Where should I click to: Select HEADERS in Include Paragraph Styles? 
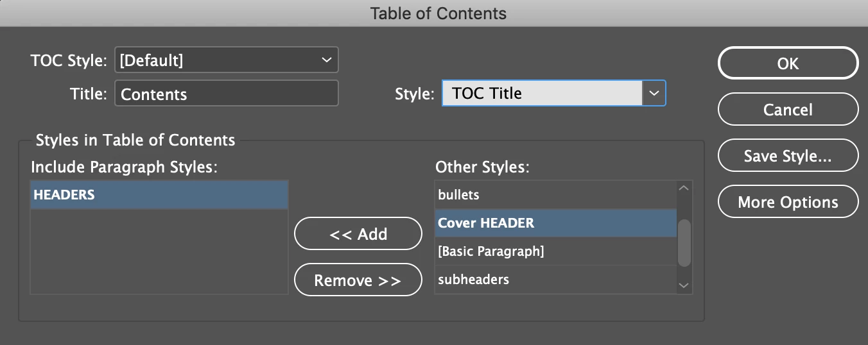click(159, 195)
